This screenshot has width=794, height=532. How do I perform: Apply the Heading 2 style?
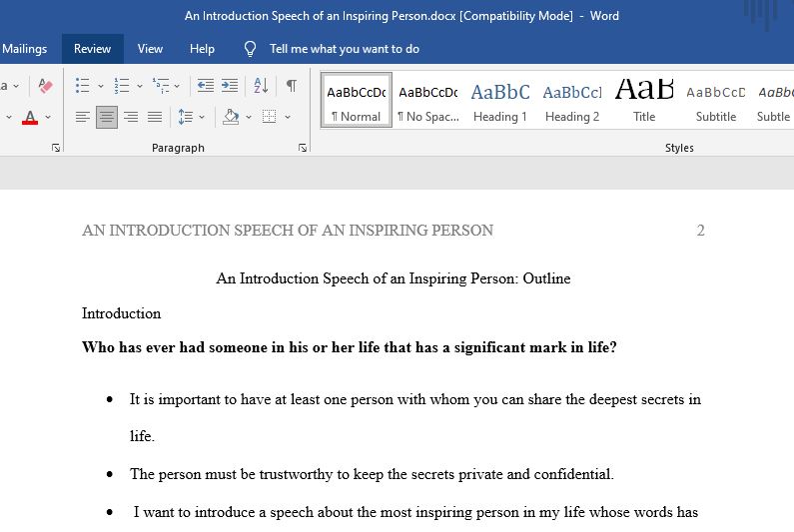(572, 100)
